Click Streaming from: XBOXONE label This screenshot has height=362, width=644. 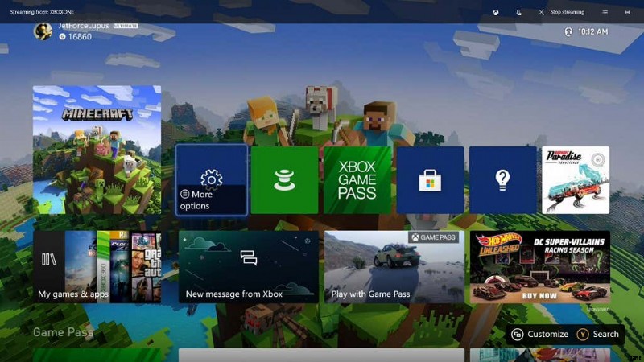click(x=42, y=12)
